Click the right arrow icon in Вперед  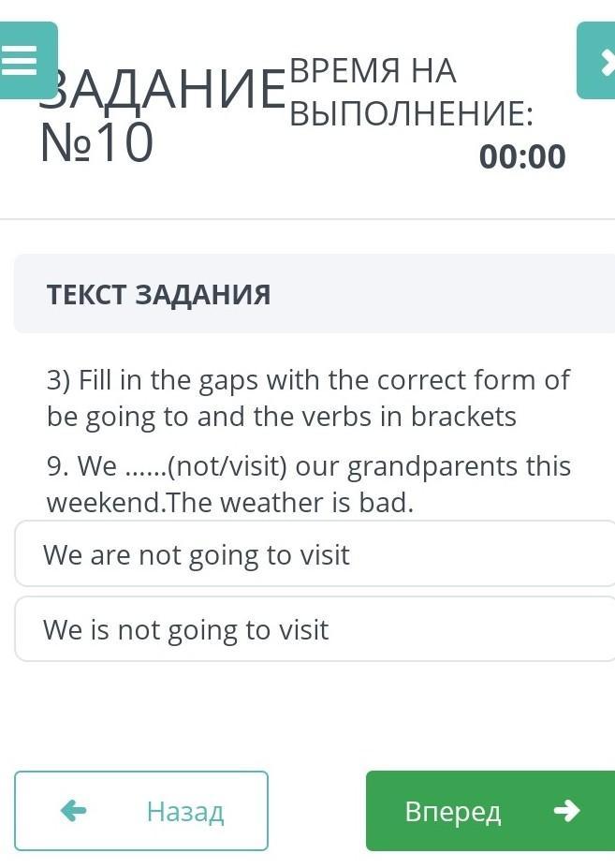566,811
